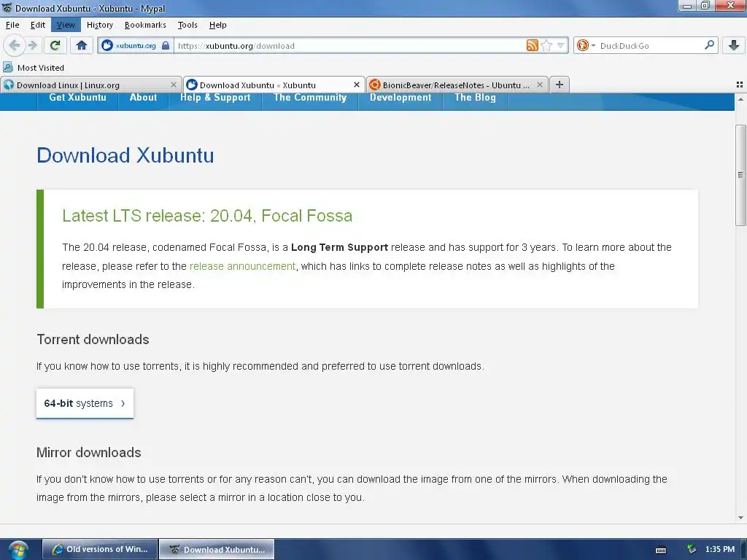Bookmark this page with the star
The image size is (747, 560).
click(x=546, y=46)
